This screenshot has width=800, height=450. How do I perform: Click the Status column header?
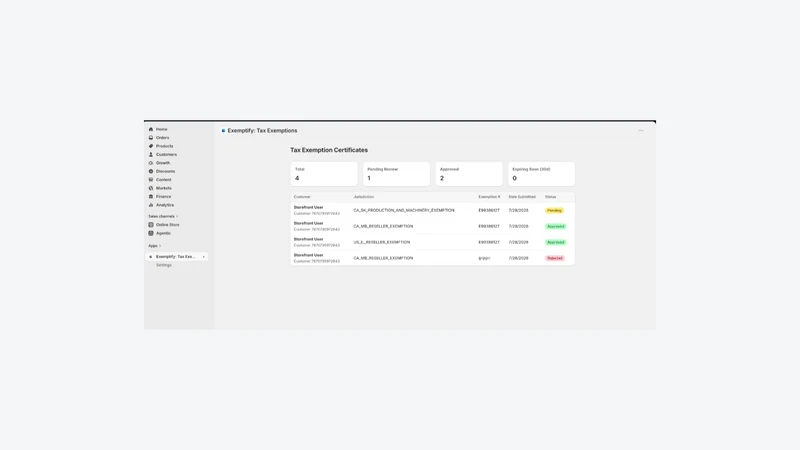coord(551,197)
